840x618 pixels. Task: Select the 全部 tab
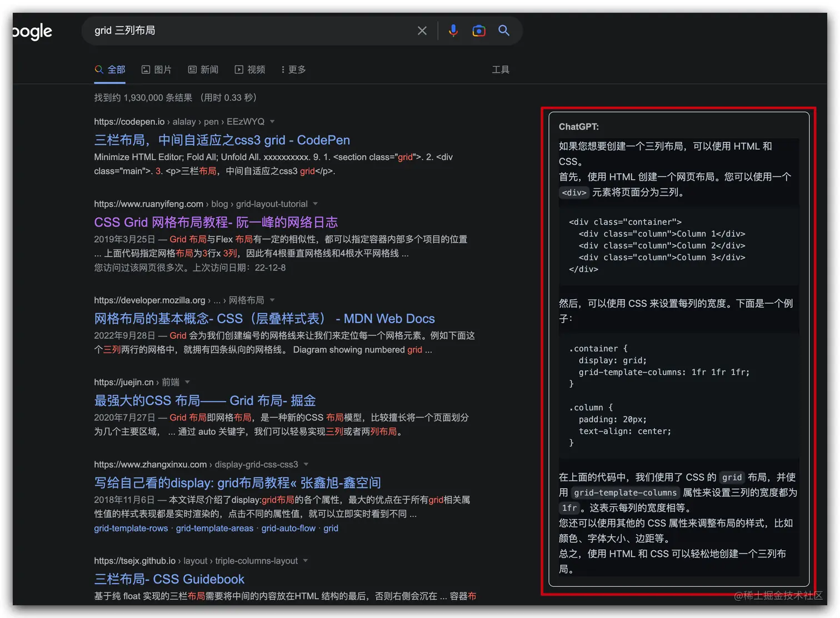pyautogui.click(x=110, y=69)
